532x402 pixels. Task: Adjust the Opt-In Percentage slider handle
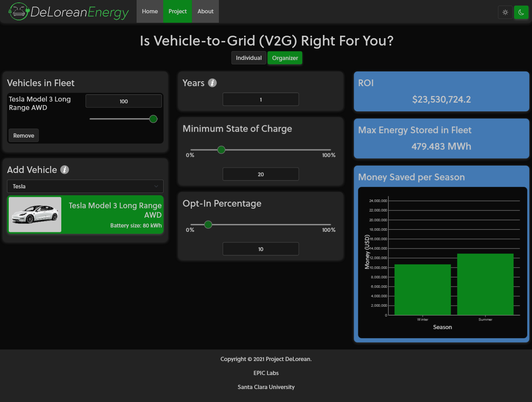[x=208, y=224]
